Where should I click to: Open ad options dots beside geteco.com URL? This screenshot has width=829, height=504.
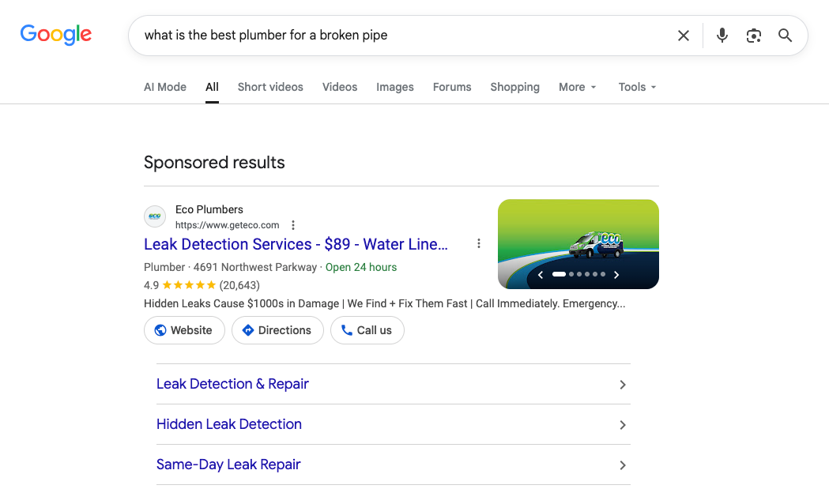(x=293, y=225)
